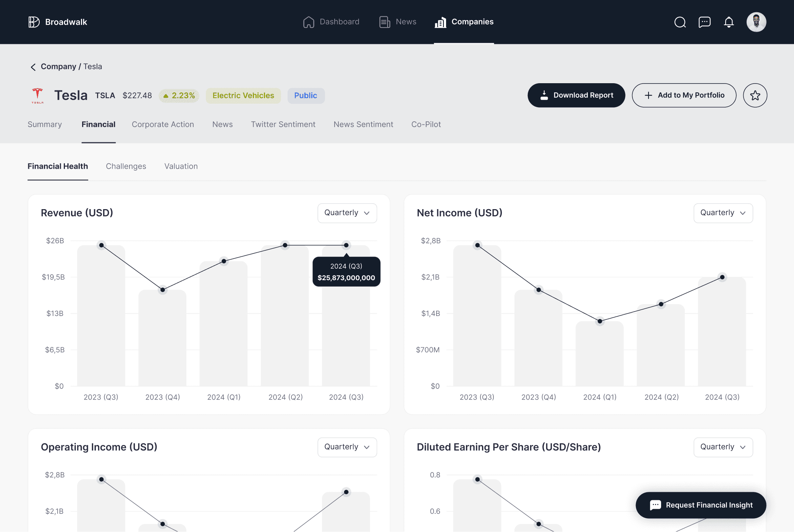Viewport: 794px width, 532px height.
Task: Click the plus icon in Add to My Portfolio
Action: (648, 95)
